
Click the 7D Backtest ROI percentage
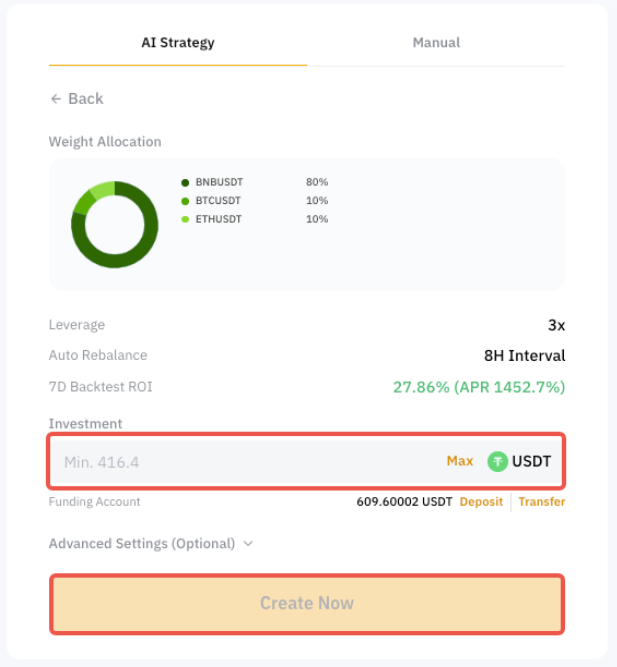click(478, 387)
